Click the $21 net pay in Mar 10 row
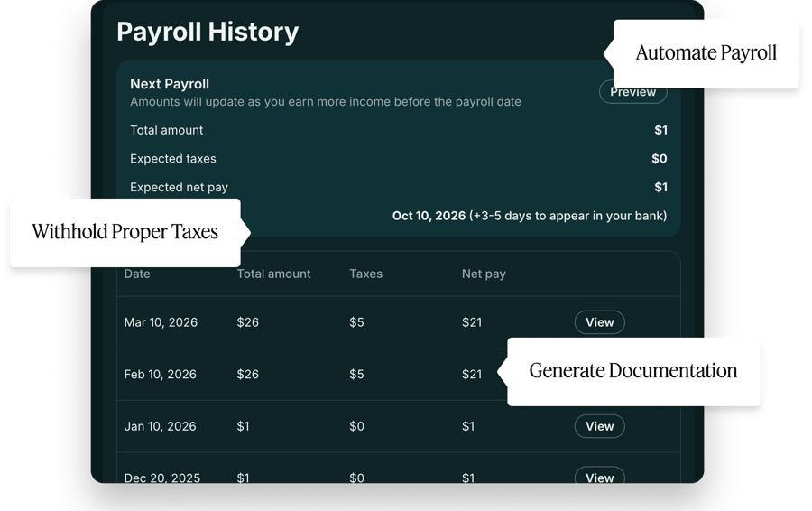This screenshot has height=511, width=812. point(472,322)
